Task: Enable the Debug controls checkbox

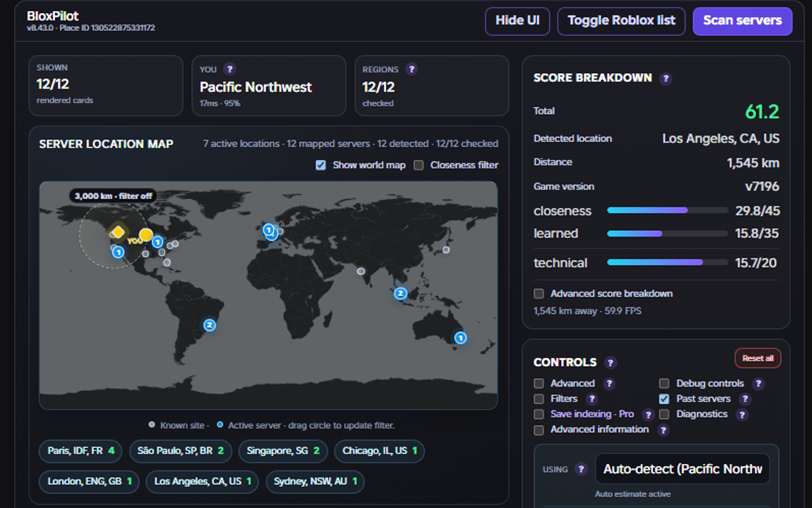Action: pos(664,384)
